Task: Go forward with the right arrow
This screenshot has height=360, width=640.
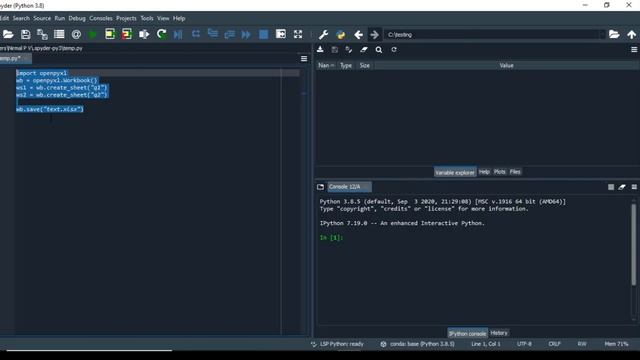Action: [374, 35]
